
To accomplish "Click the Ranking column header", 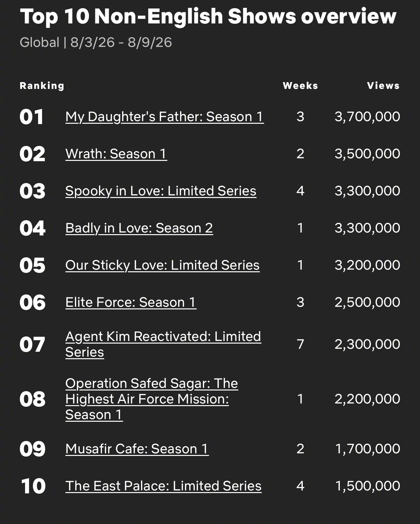I will point(42,86).
